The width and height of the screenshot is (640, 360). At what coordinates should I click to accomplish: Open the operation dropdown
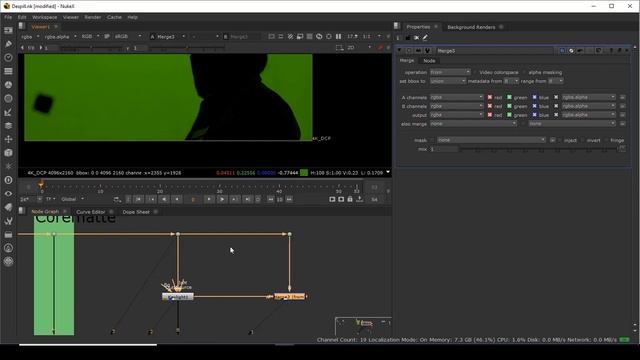450,72
